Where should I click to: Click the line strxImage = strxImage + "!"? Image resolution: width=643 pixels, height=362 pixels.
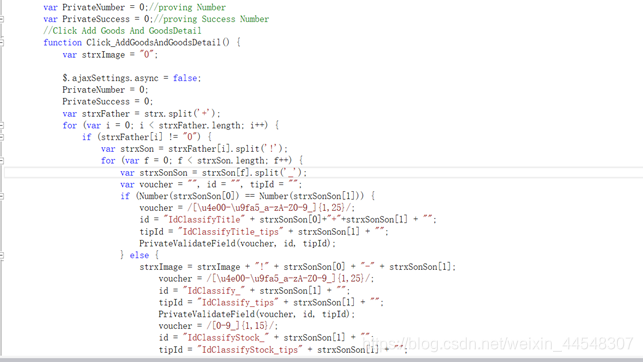click(x=297, y=267)
